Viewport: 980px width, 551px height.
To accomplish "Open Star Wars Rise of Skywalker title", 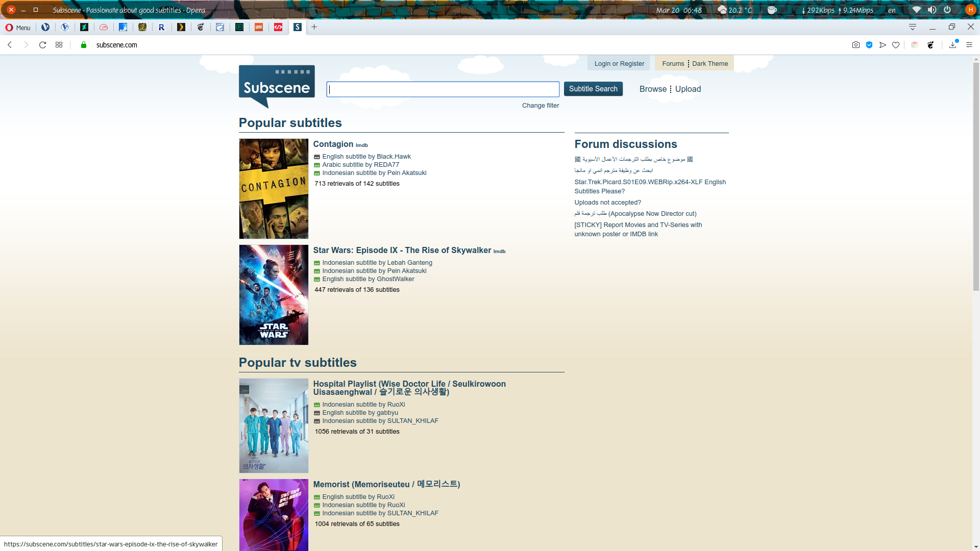I will point(402,251).
